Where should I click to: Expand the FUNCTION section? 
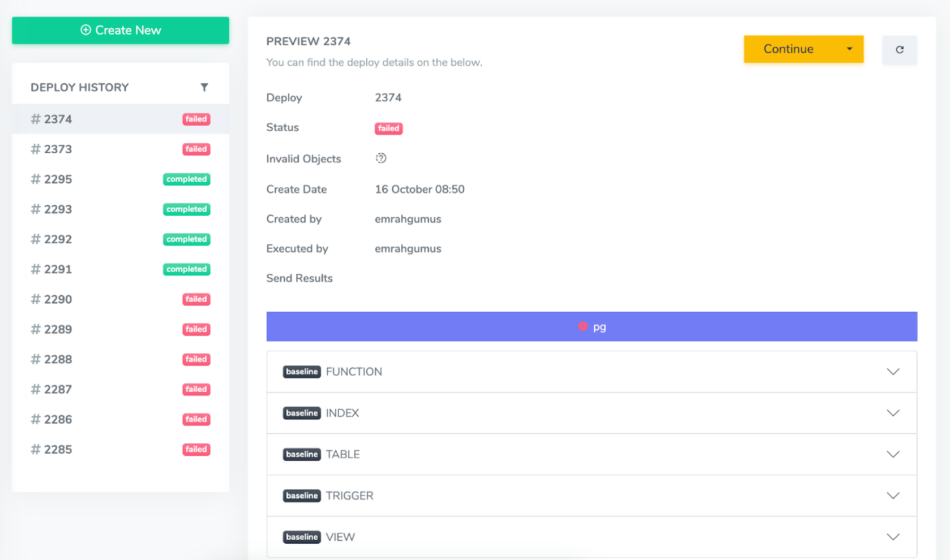click(x=892, y=372)
